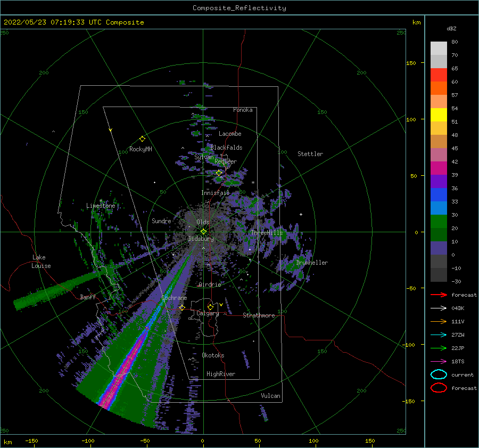Click the Ponoka town label
The image size is (479, 448).
click(x=243, y=110)
